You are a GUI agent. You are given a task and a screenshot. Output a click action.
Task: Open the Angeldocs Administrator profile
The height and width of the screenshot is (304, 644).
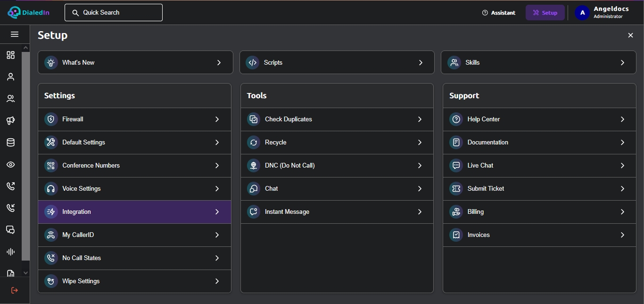pos(602,13)
